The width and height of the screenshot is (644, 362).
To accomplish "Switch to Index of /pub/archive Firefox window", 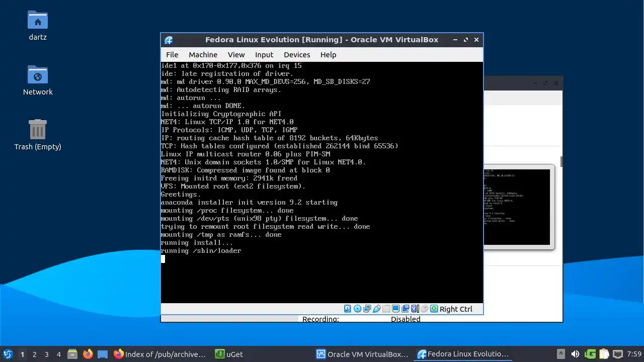I will (159, 354).
